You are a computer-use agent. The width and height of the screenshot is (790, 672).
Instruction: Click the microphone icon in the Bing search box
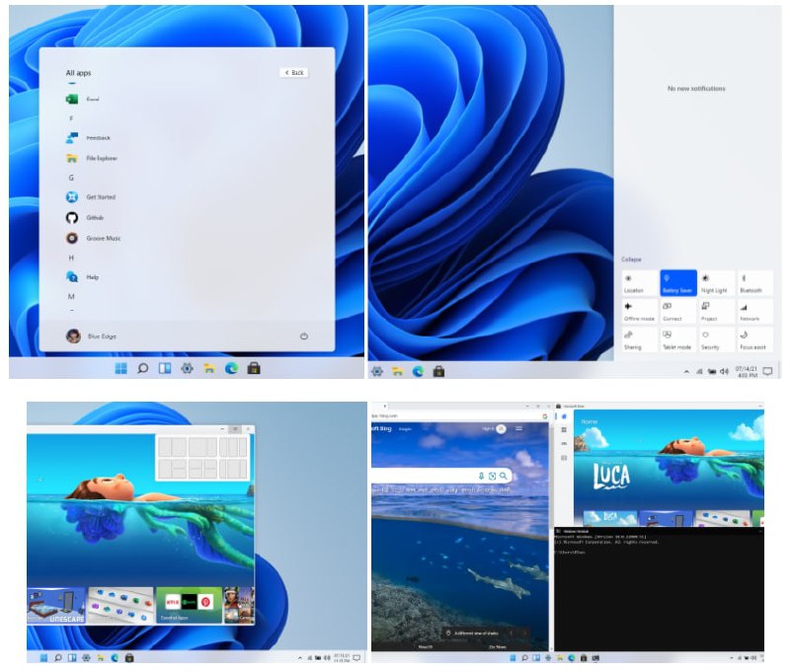(x=481, y=476)
